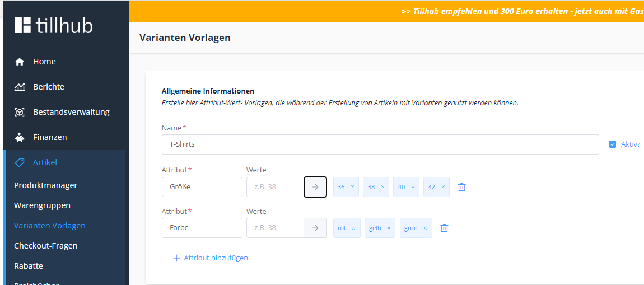Open Produktmanager in the sidebar

[46, 185]
